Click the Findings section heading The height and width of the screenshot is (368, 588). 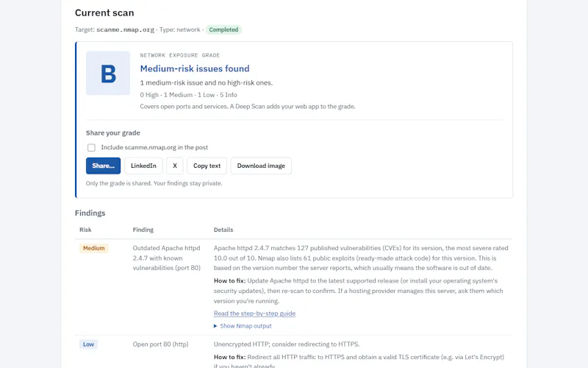(90, 213)
